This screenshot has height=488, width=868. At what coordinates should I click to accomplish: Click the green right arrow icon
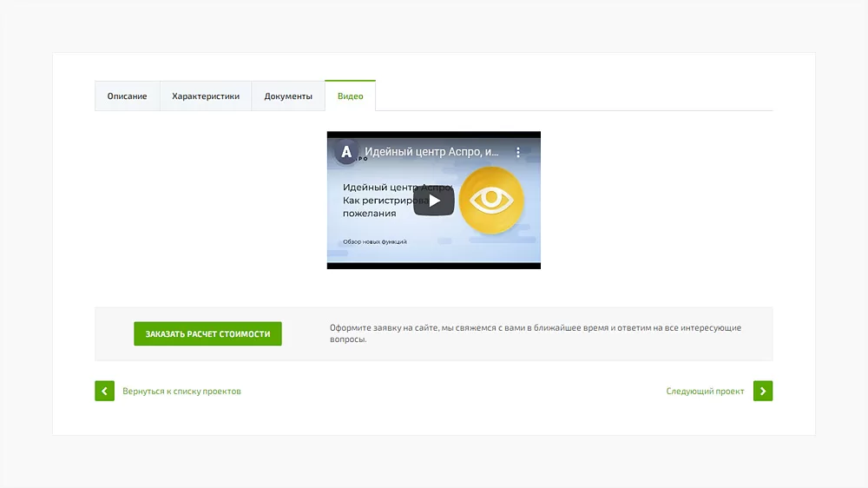763,391
